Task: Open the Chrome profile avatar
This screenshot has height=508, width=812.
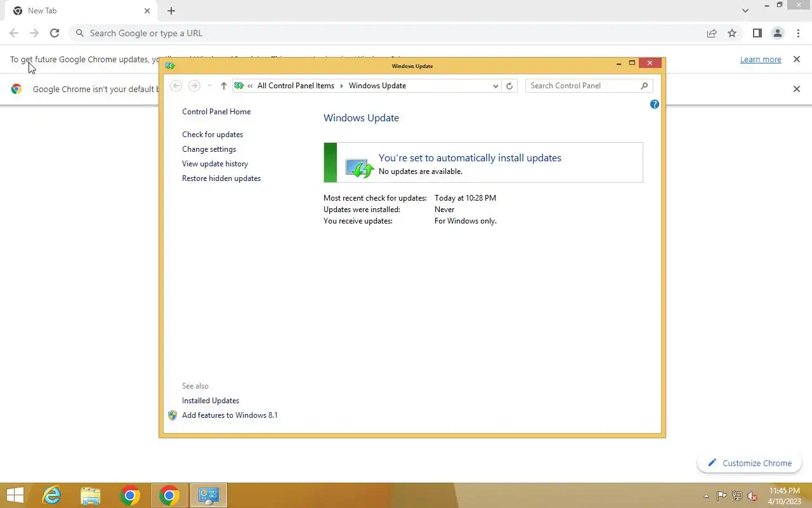Action: click(x=777, y=33)
